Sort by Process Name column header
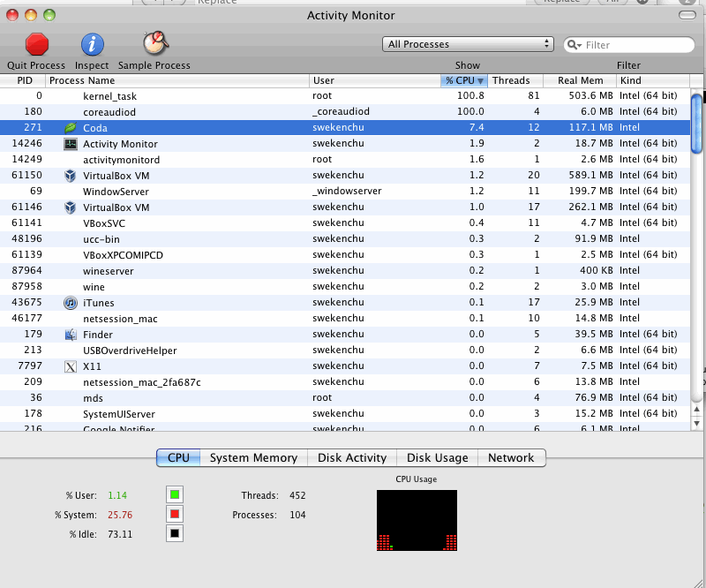 (x=177, y=80)
